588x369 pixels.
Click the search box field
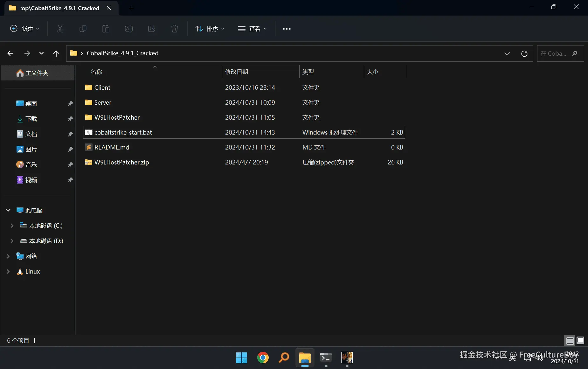[560, 53]
